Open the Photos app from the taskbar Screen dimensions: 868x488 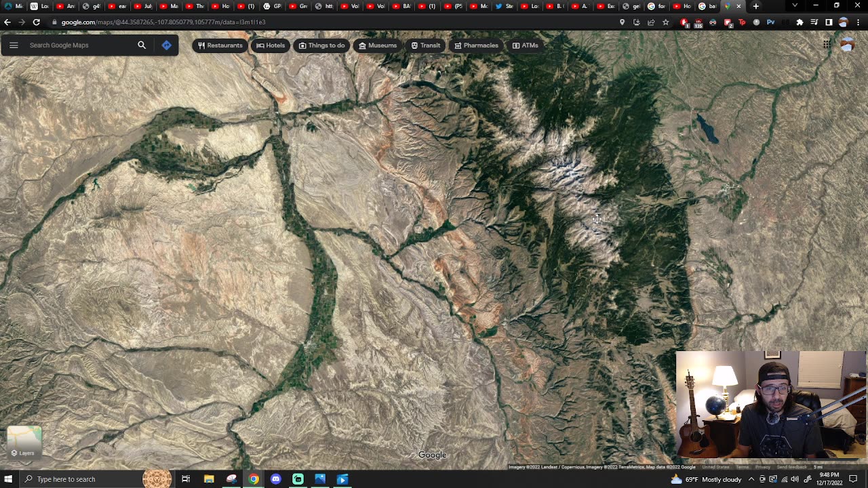point(320,479)
